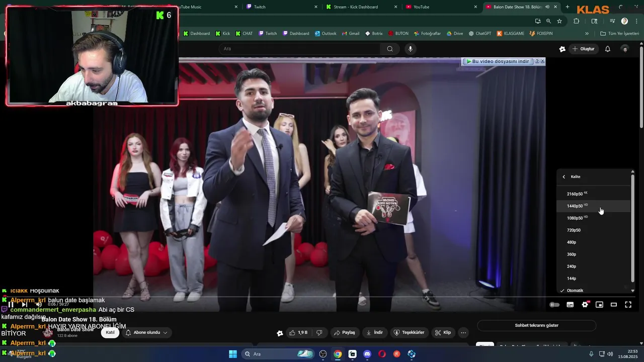Click the Windows taskbar search box

278,354
